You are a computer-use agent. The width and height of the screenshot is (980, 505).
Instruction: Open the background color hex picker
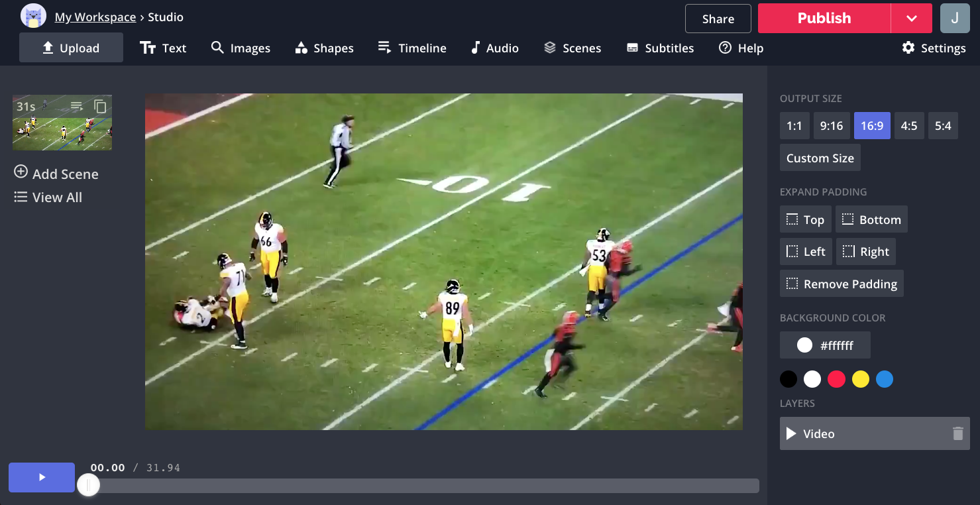tap(825, 345)
